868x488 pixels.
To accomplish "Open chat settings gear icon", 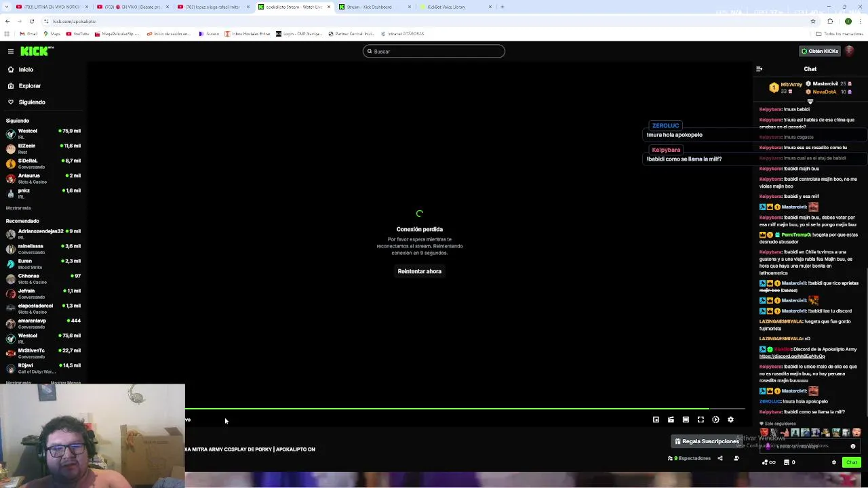I will click(834, 462).
